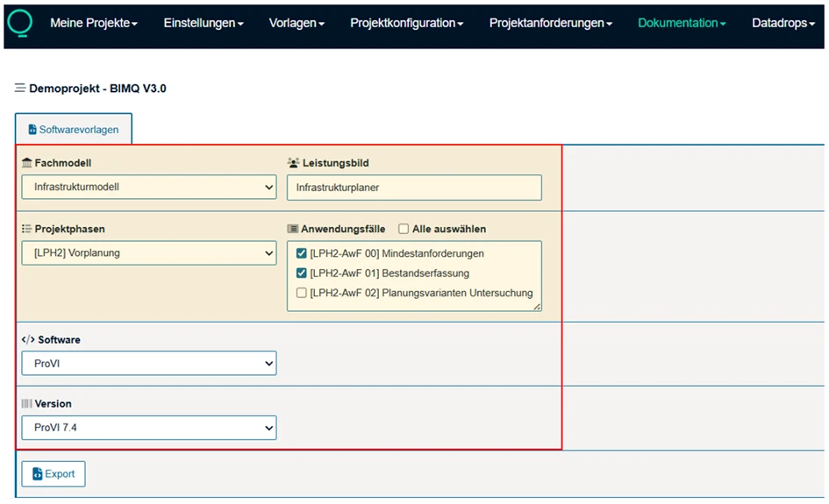Image resolution: width=829 pixels, height=504 pixels.
Task: Click the Software code brackets icon
Action: pyautogui.click(x=28, y=339)
